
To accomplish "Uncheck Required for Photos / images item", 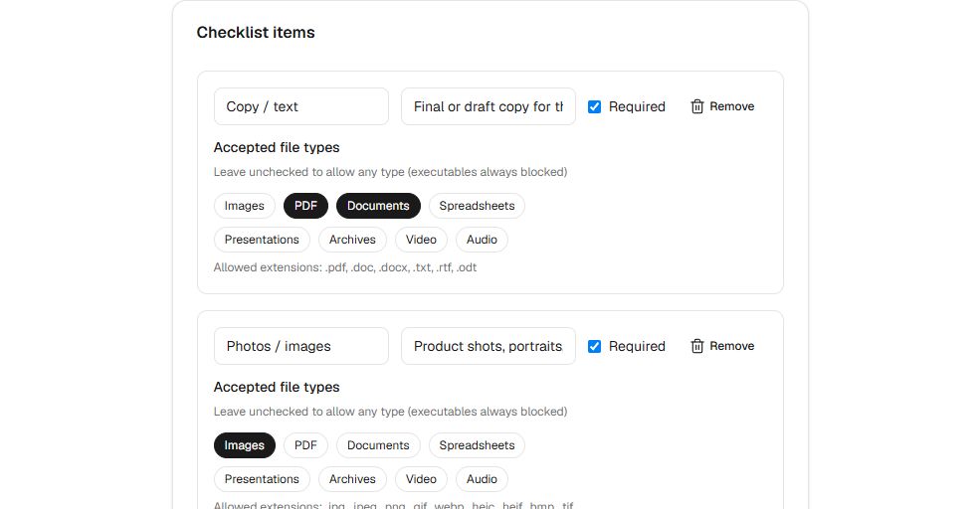I will tap(594, 346).
